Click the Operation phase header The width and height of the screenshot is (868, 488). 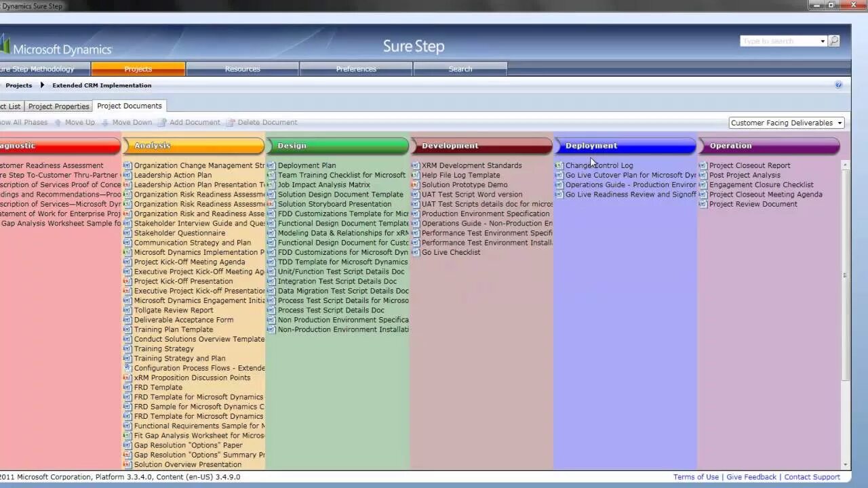[x=769, y=146]
